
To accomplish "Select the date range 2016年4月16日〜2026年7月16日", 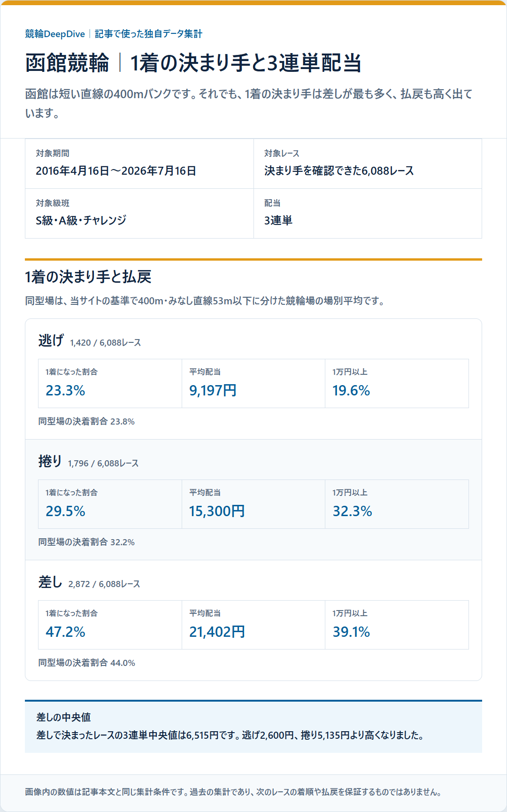I will 116,170.
